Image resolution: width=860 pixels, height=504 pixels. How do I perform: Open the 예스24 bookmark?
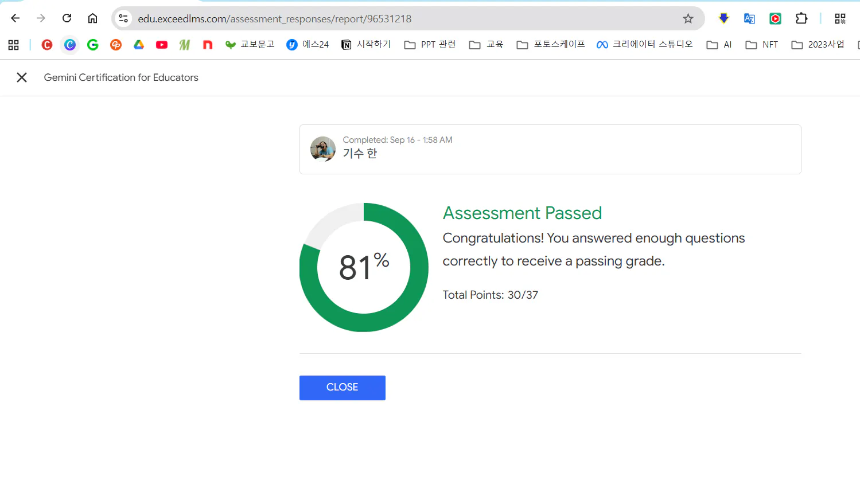pos(308,44)
